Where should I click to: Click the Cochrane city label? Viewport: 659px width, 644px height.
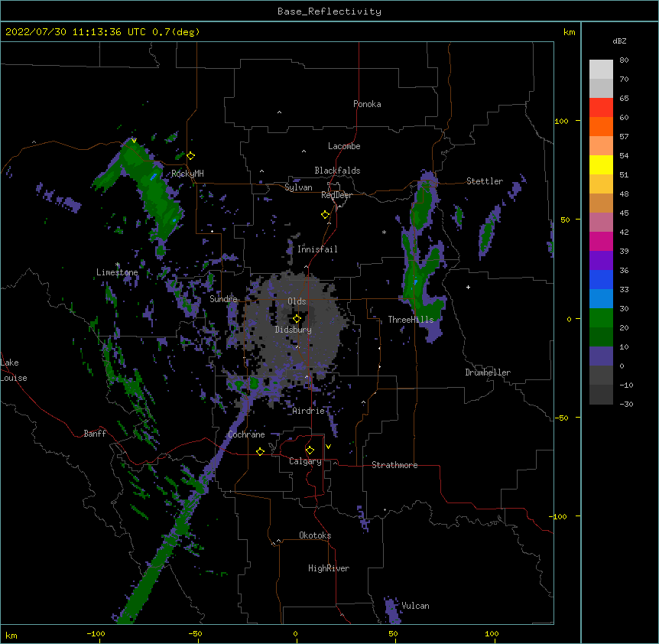(246, 434)
